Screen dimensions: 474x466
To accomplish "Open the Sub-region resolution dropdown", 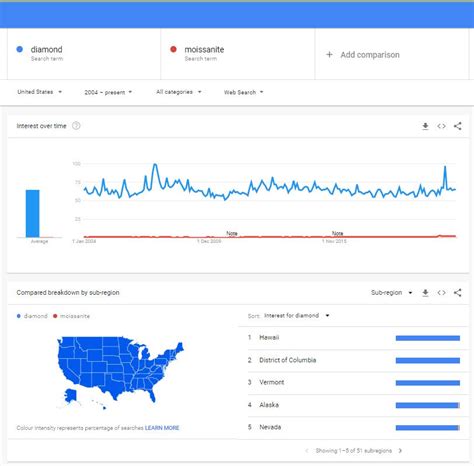I will point(392,293).
